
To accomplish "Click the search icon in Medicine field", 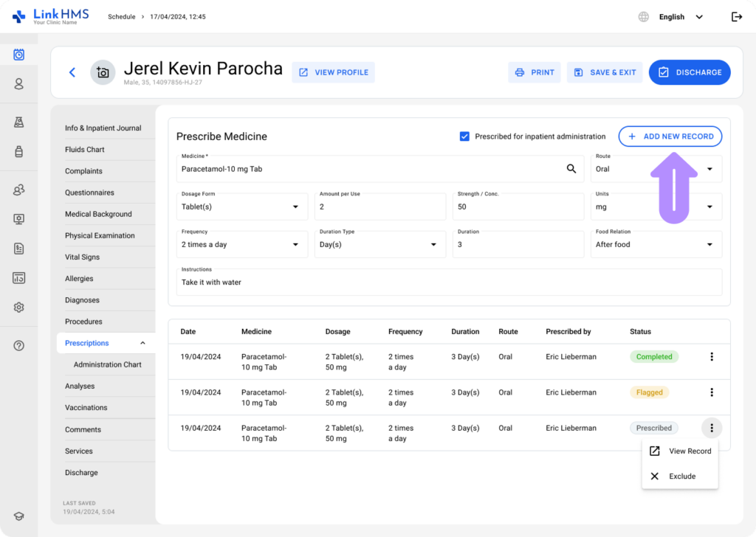I will click(x=571, y=169).
